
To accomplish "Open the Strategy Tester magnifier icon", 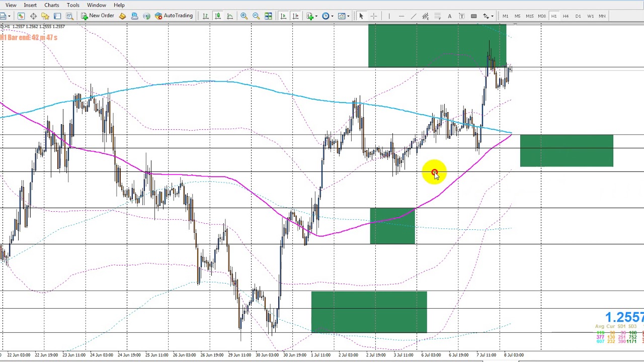I will [69, 16].
